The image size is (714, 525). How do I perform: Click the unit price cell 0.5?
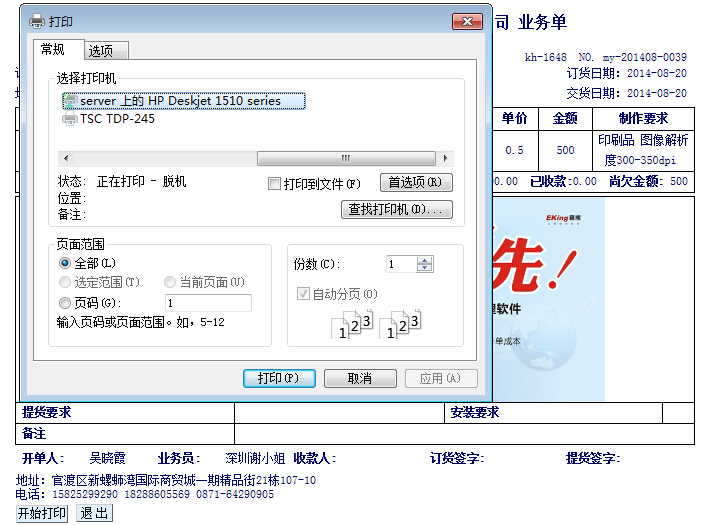515,150
